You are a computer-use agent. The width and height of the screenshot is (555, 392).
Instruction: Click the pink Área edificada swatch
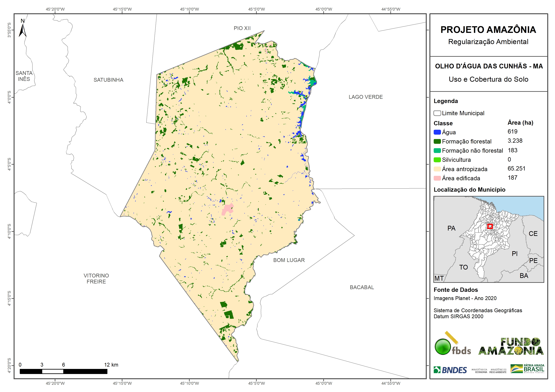pyautogui.click(x=437, y=178)
